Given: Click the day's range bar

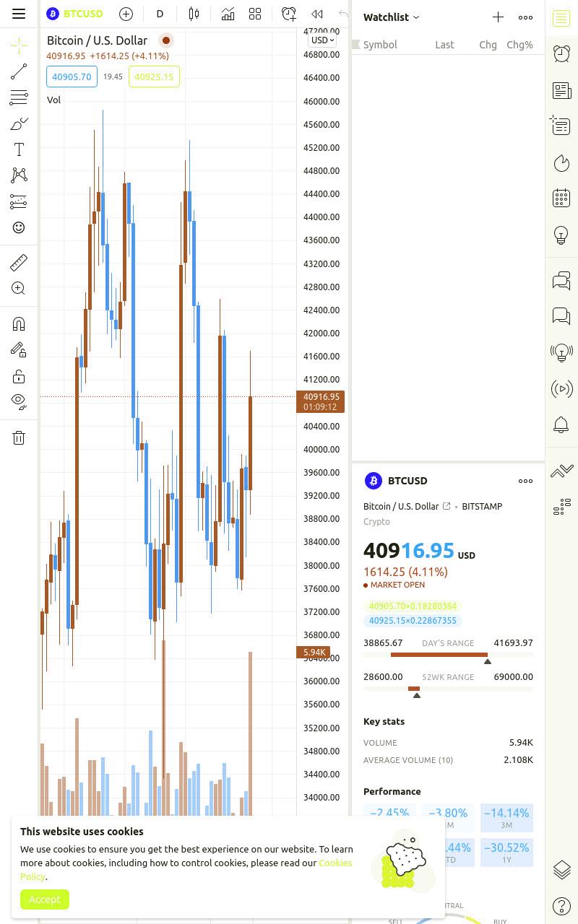Looking at the screenshot, I should (x=448, y=655).
